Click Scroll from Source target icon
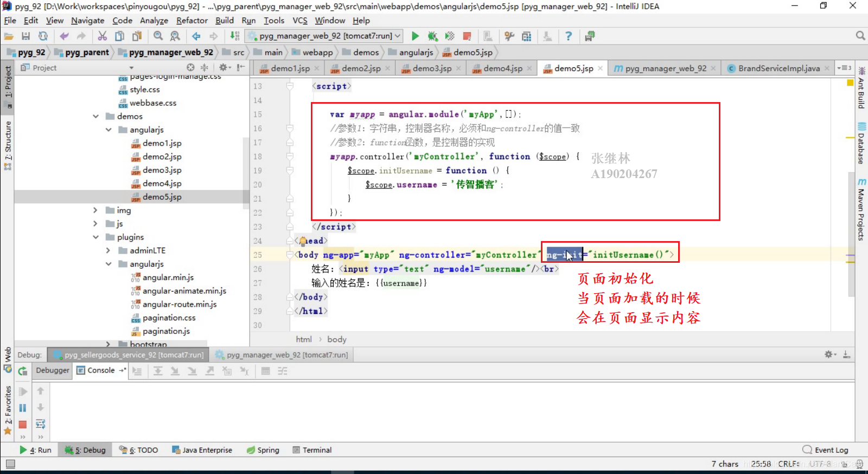This screenshot has height=474, width=868. click(190, 67)
